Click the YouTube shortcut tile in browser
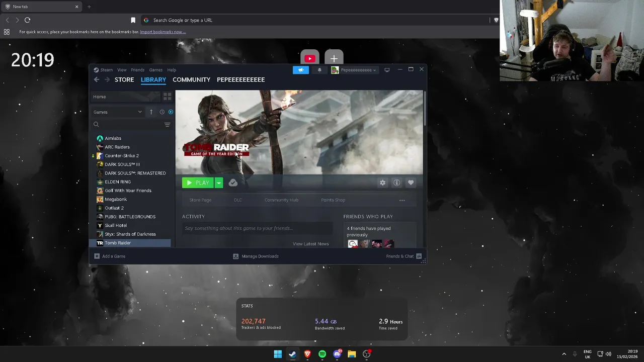Viewport: 644px width, 362px height. (x=310, y=58)
